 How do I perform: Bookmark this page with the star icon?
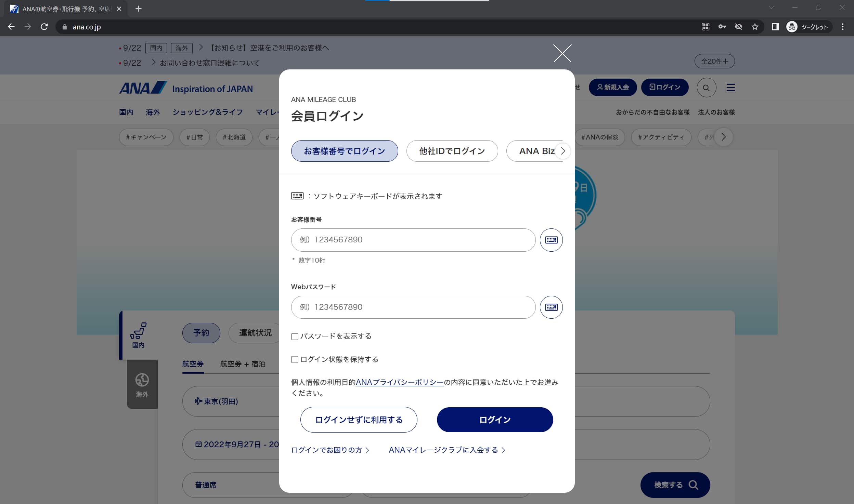click(755, 27)
